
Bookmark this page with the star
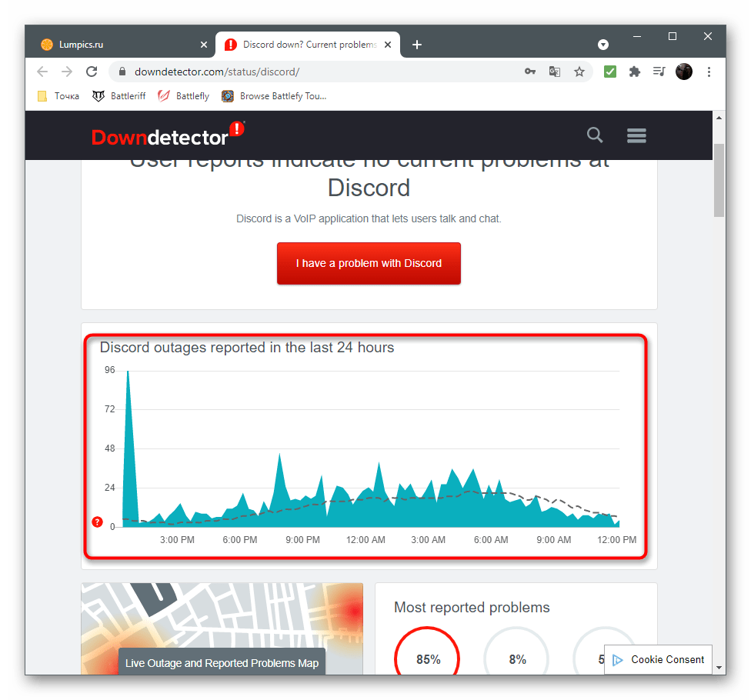point(579,72)
